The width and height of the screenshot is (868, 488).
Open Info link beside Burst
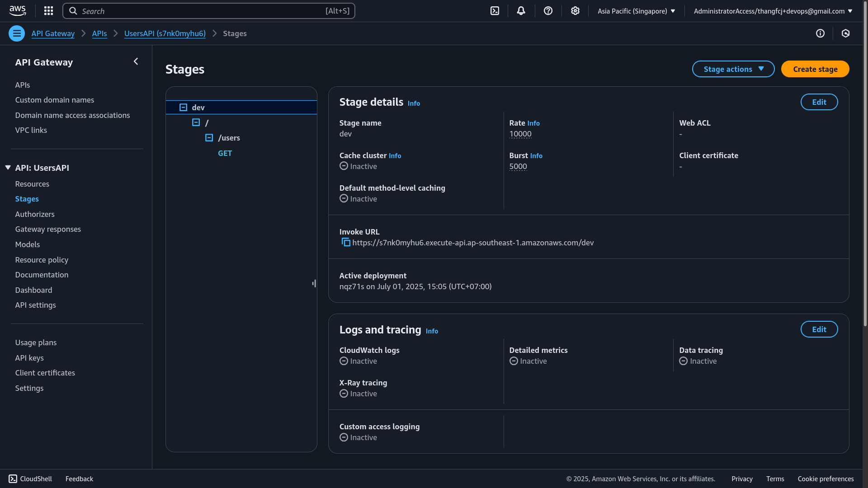pos(536,156)
